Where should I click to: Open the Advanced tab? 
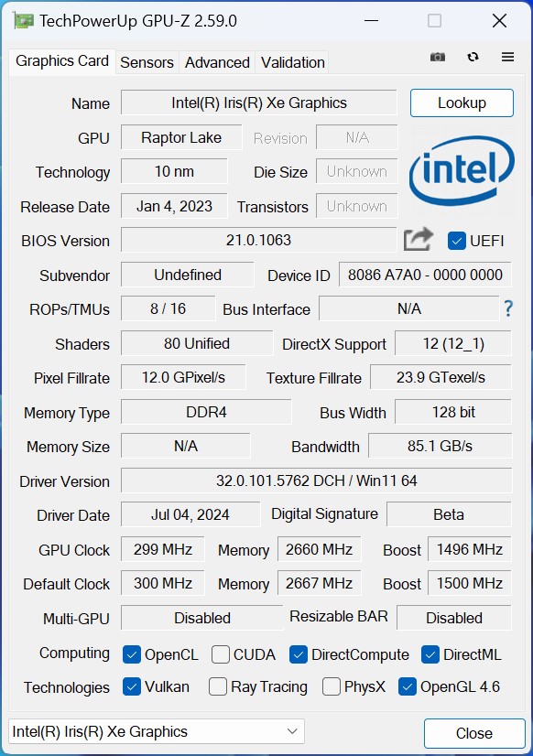pos(217,62)
